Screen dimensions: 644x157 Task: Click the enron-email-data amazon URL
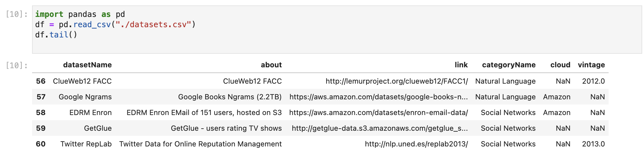coord(379,113)
